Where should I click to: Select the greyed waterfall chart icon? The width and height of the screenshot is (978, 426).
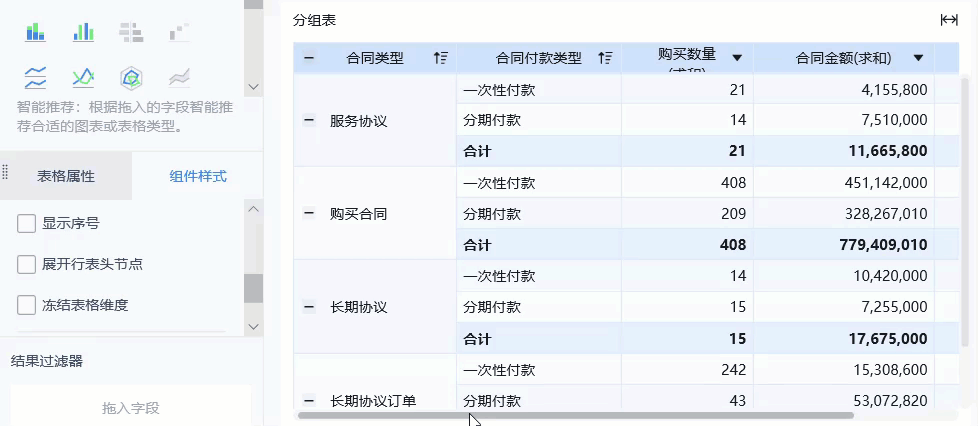179,32
